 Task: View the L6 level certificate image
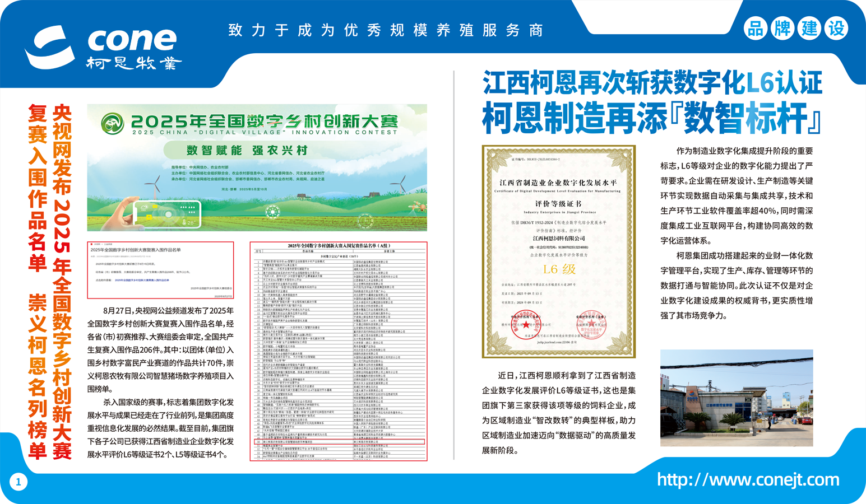coord(559,251)
